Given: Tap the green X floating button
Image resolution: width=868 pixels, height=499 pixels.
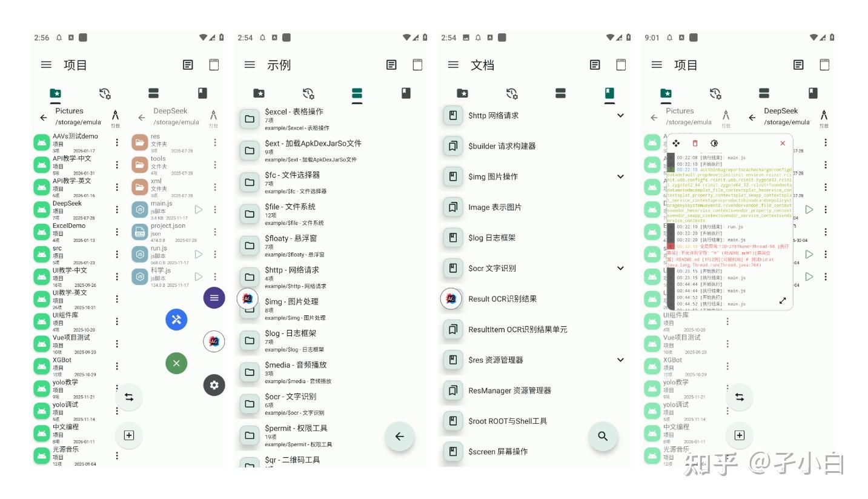Looking at the screenshot, I should point(176,363).
